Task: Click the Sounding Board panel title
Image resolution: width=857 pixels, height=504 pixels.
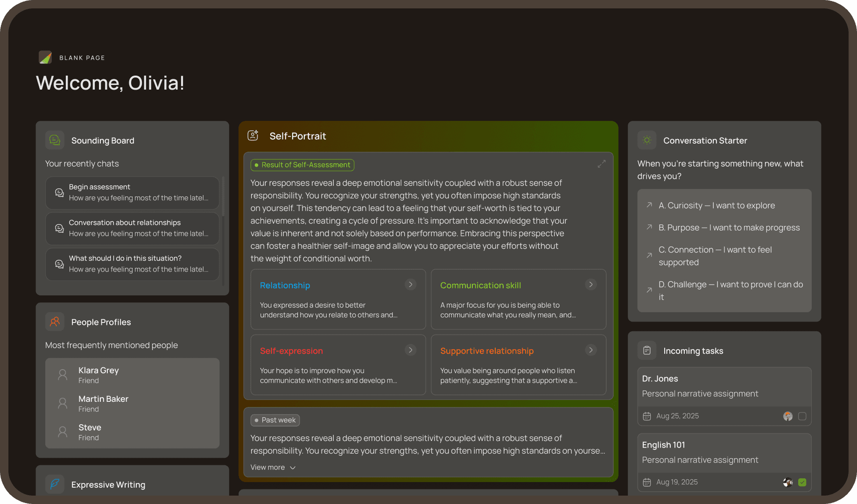Action: (x=103, y=140)
